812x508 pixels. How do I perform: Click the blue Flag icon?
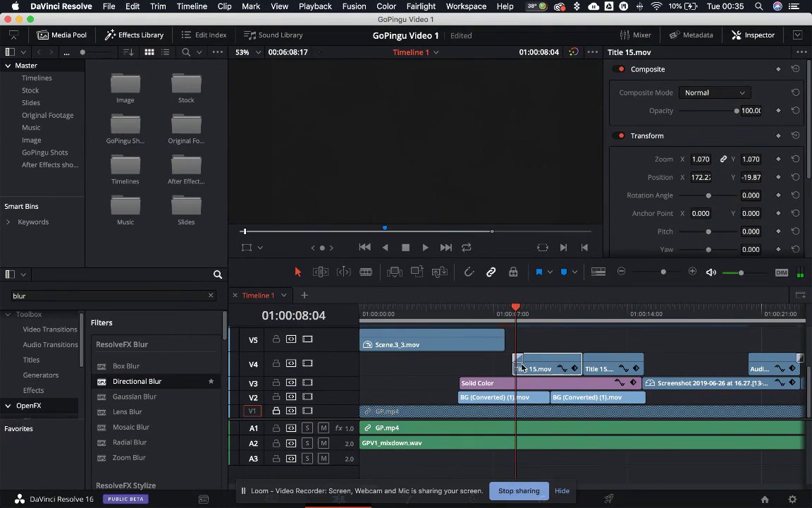(539, 272)
